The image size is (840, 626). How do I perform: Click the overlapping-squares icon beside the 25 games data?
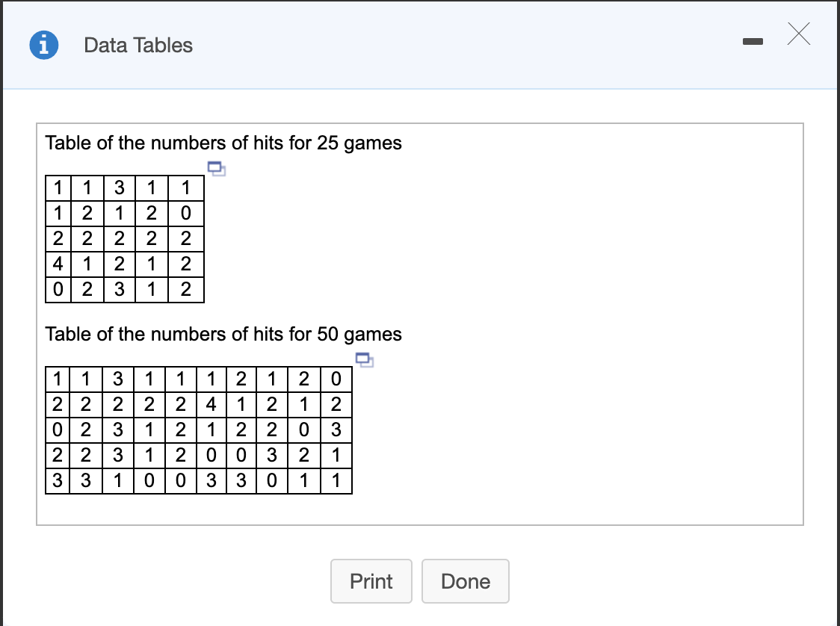click(x=217, y=170)
